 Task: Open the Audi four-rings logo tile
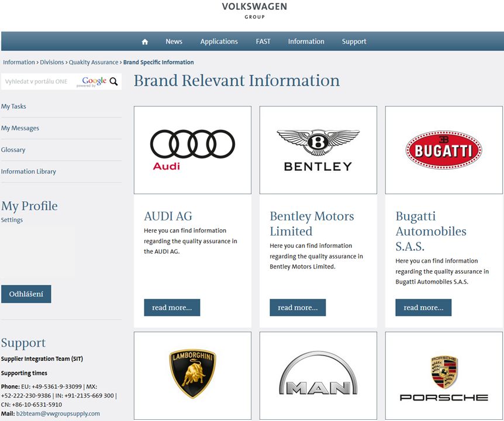tap(192, 150)
